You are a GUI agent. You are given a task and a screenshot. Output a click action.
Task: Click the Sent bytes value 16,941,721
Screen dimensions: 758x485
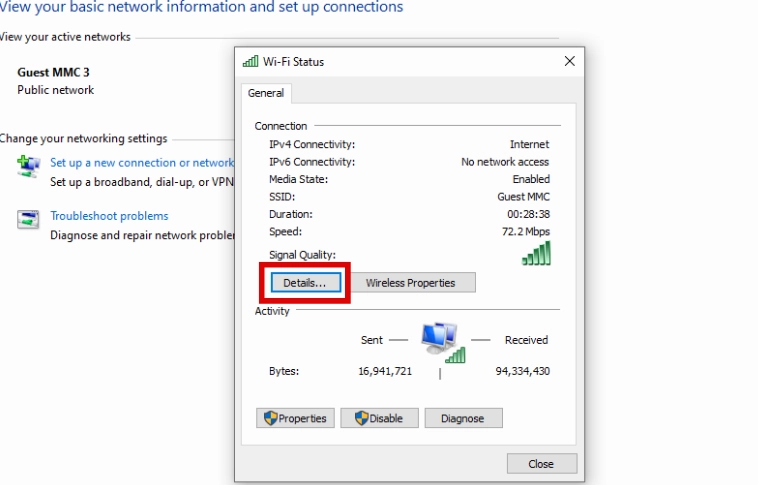[x=385, y=371]
